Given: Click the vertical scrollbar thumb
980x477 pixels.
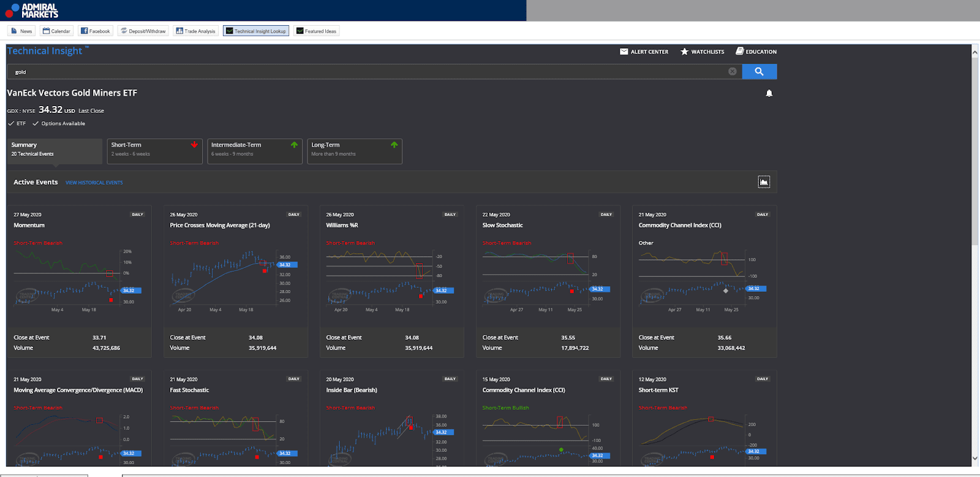Looking at the screenshot, I should (x=975, y=151).
